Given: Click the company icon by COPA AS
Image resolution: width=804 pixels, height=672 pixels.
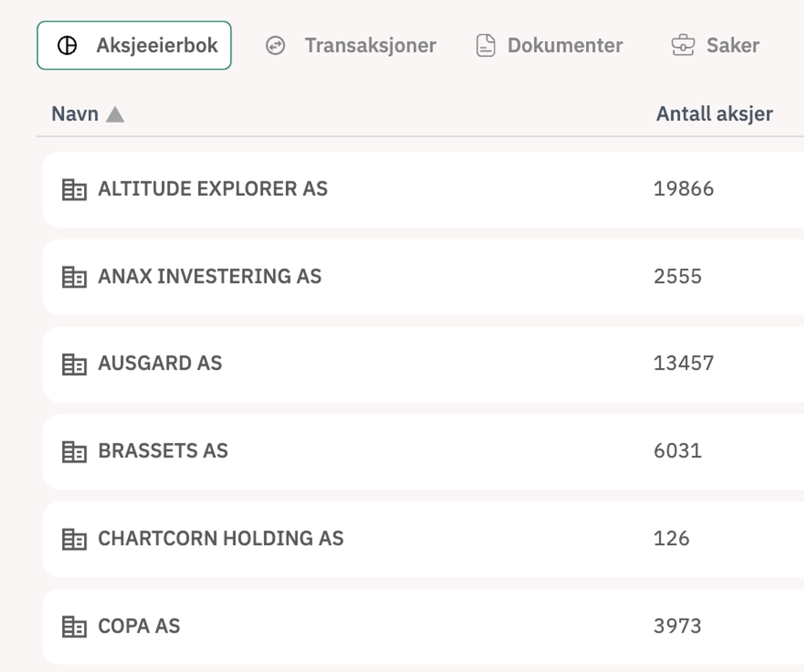Looking at the screenshot, I should coord(74,626).
